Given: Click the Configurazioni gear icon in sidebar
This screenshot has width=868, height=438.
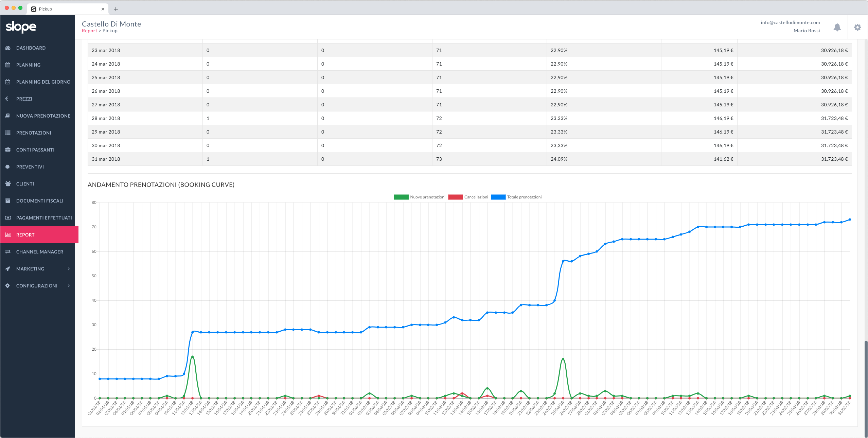Looking at the screenshot, I should point(8,286).
